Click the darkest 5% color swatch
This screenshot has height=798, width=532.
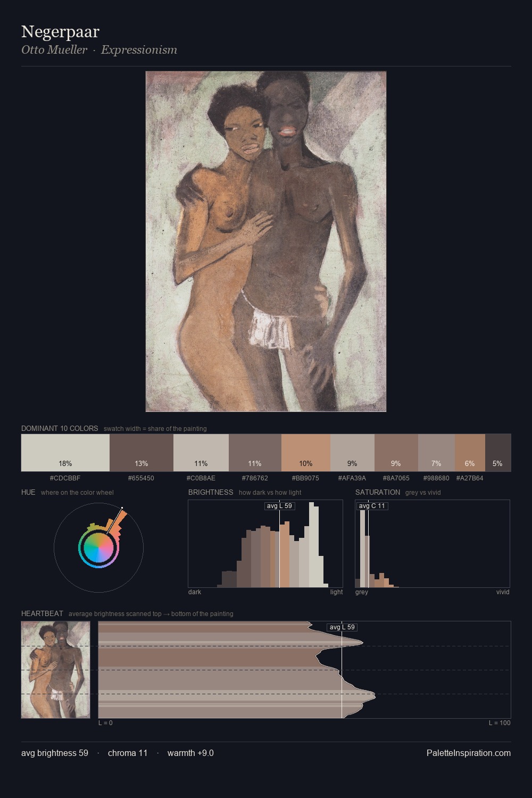[498, 453]
